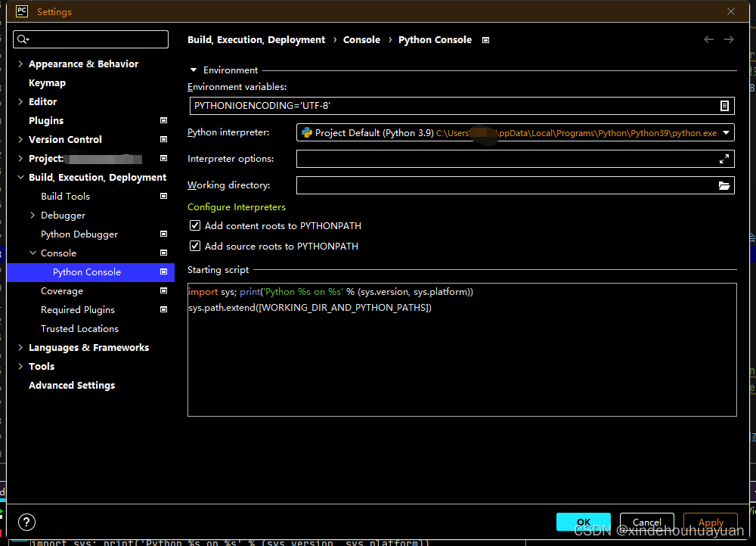Open Required Plugins settings
Viewport: 756px width, 546px height.
[x=78, y=309]
